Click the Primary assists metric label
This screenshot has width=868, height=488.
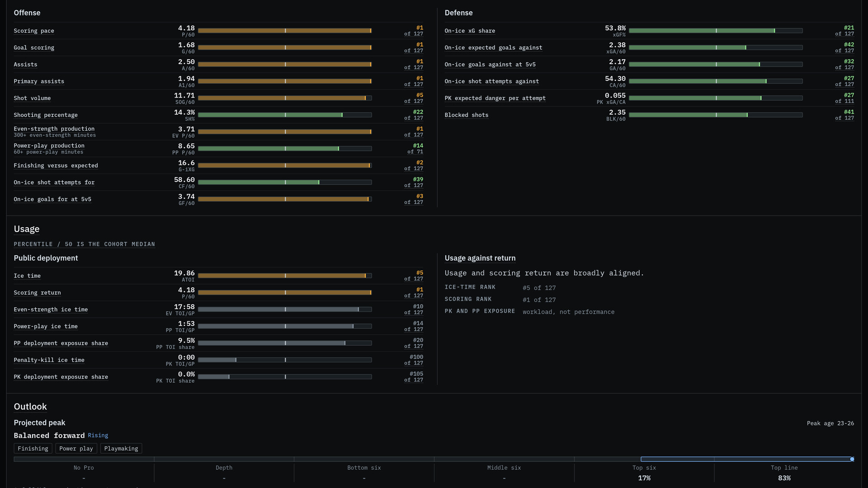39,81
